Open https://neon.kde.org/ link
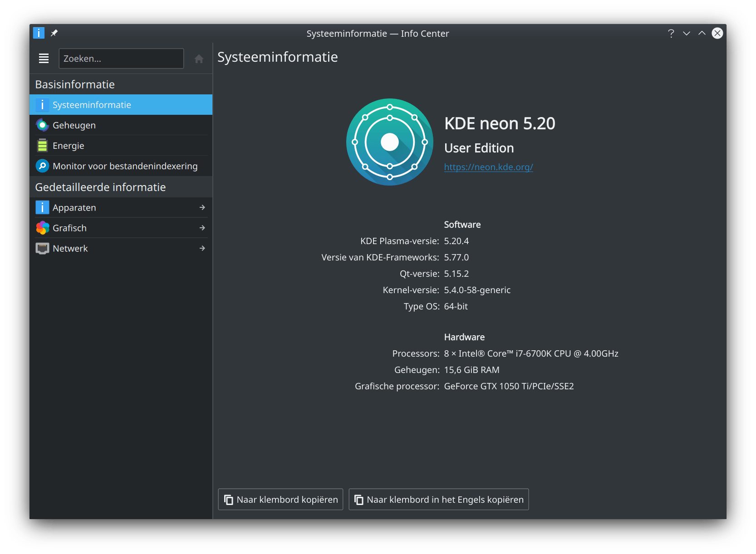Screen dimensions: 756x554 coord(488,167)
